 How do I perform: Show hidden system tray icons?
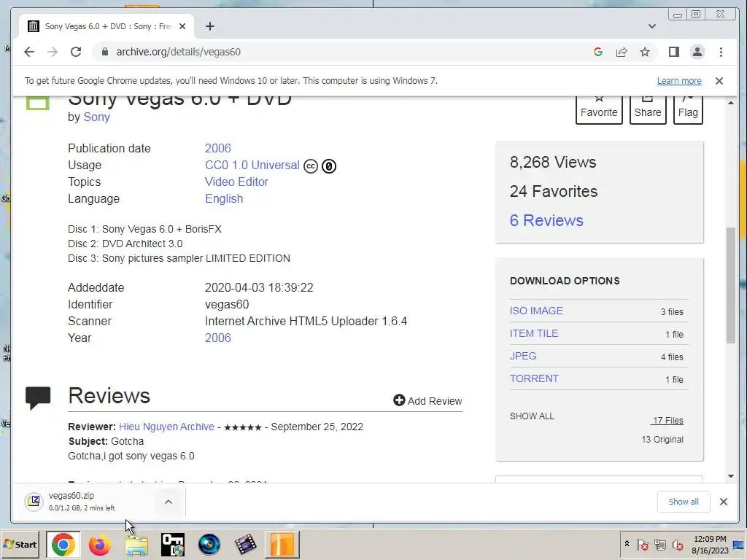click(x=627, y=544)
